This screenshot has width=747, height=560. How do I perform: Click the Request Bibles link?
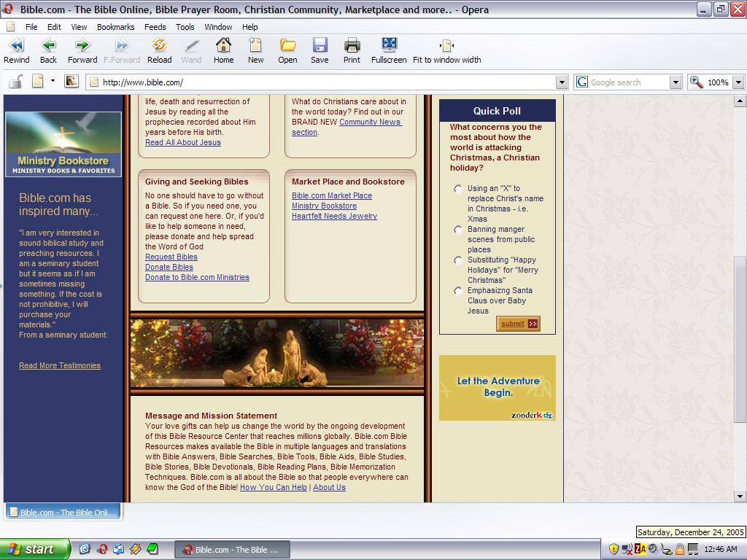(x=171, y=257)
